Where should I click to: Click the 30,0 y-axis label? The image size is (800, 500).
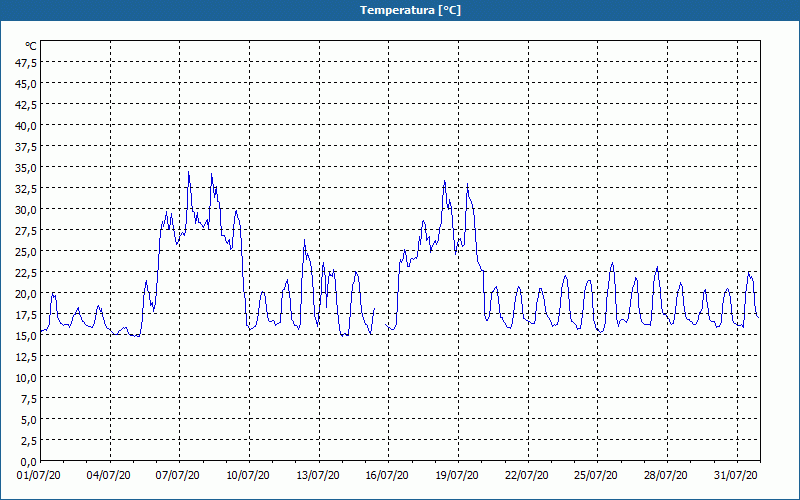[27, 210]
